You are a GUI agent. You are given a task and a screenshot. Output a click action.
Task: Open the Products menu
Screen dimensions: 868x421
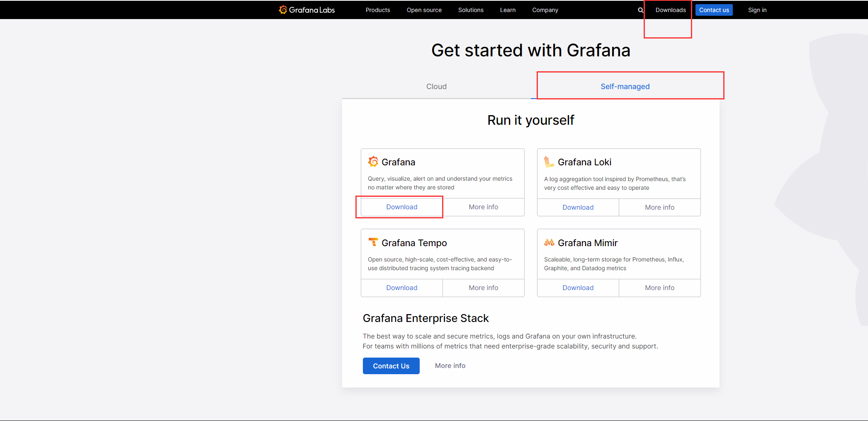378,10
